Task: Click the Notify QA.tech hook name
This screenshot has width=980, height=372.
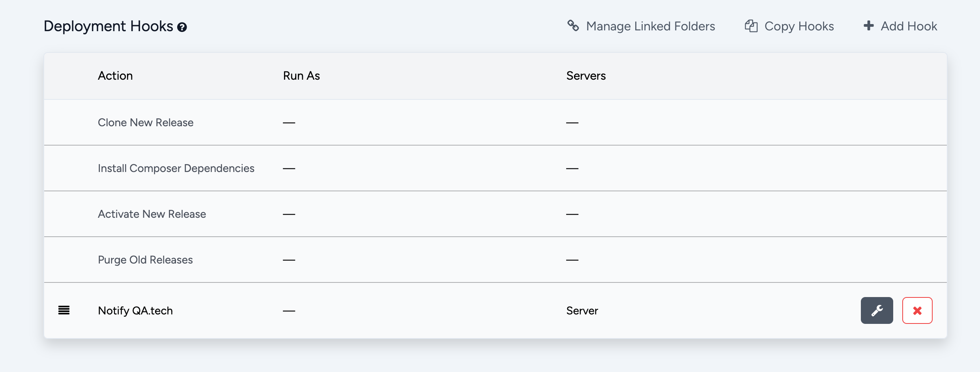Action: 135,311
